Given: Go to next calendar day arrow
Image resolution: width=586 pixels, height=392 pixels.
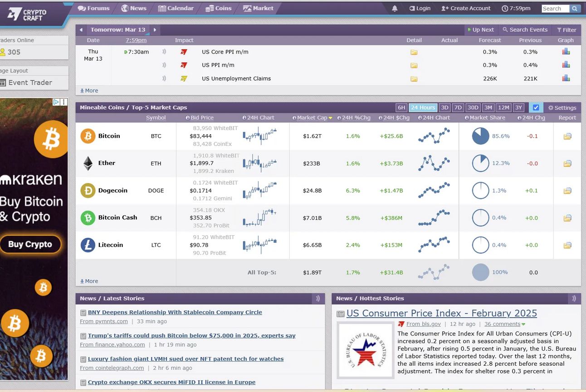Looking at the screenshot, I should tap(155, 30).
